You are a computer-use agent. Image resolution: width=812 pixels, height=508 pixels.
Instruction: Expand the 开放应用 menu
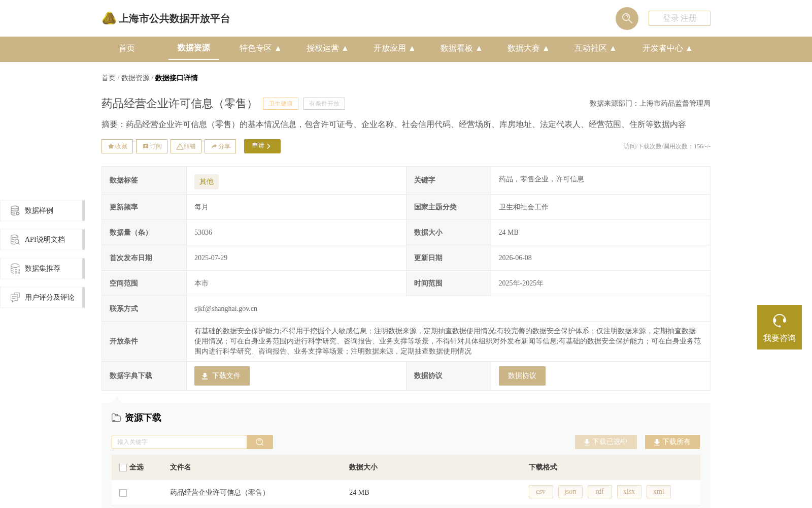(x=394, y=48)
